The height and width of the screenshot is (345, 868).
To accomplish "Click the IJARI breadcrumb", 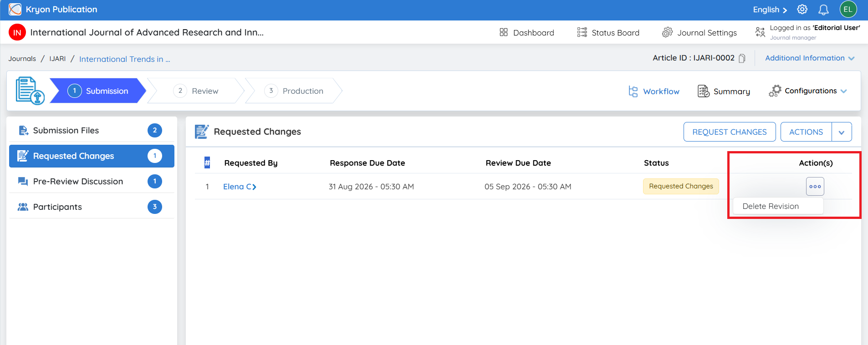I will coord(57,59).
